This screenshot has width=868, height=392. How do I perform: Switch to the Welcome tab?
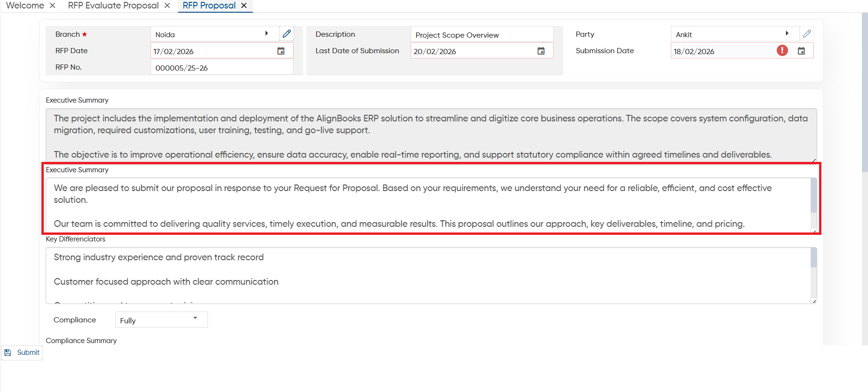25,6
